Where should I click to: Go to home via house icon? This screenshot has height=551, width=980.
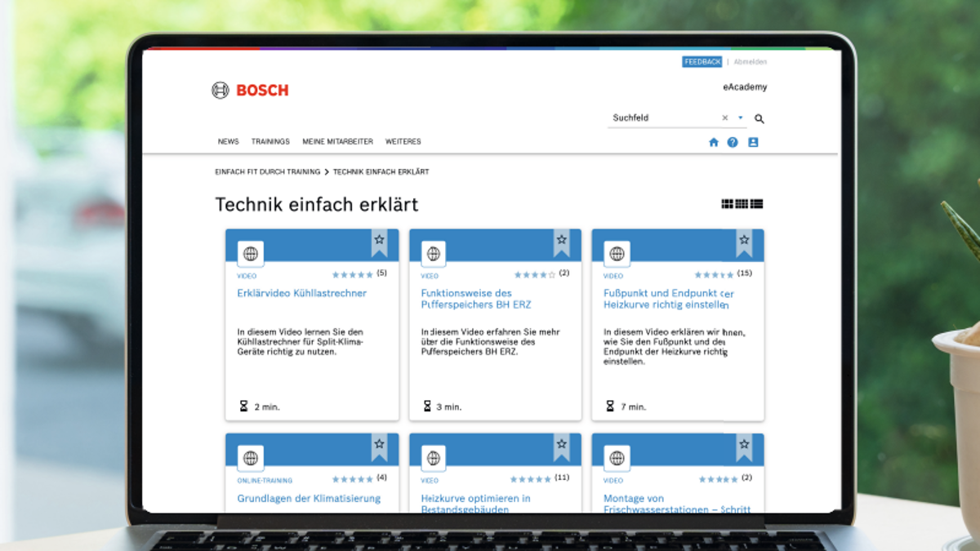[714, 142]
